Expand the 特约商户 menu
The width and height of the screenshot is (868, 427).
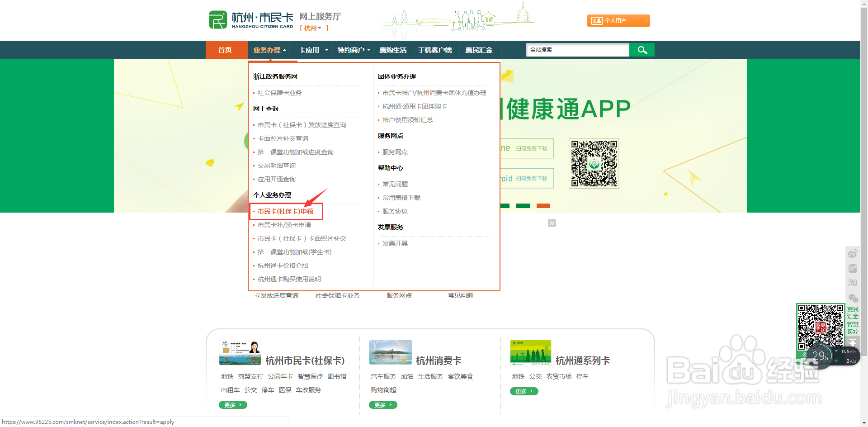click(x=354, y=50)
